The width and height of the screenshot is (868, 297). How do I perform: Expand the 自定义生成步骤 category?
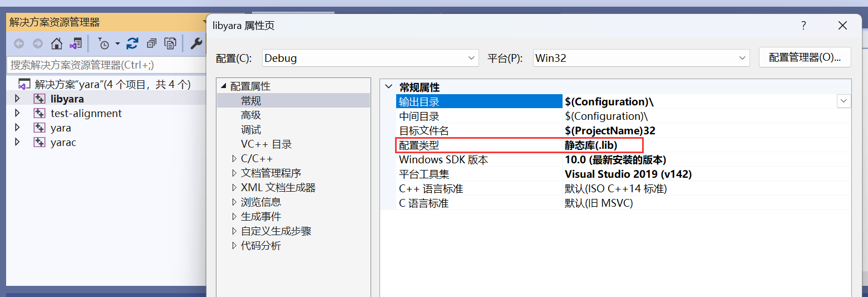[234, 231]
